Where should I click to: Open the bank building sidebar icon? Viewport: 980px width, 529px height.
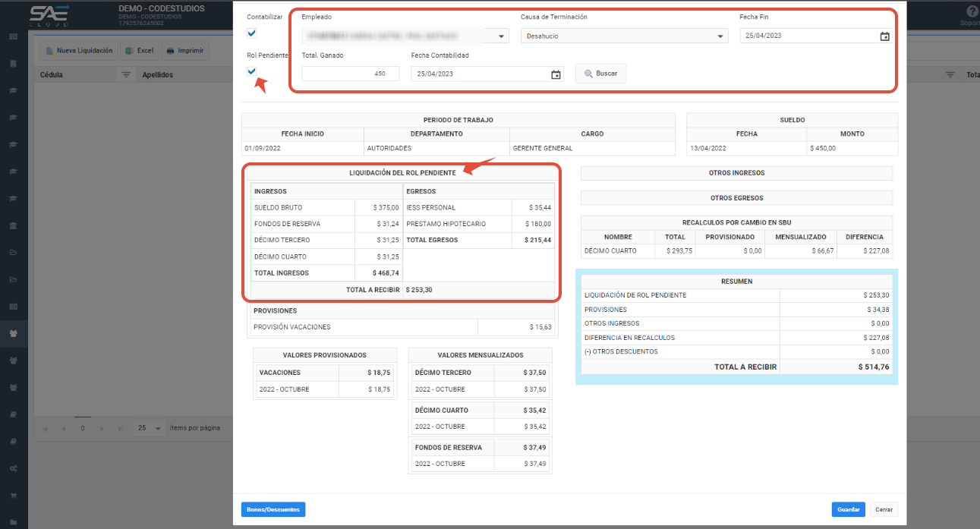[14, 226]
